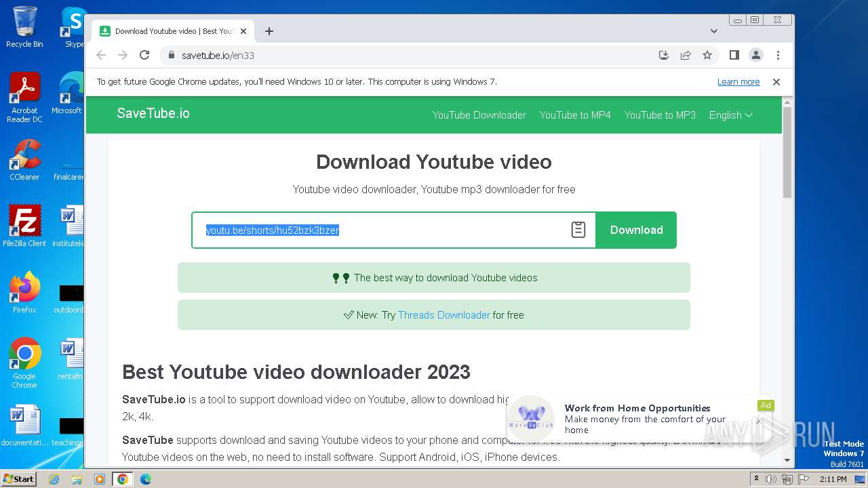The width and height of the screenshot is (868, 488).
Task: Click the Chrome taskbar icon
Action: 123,479
